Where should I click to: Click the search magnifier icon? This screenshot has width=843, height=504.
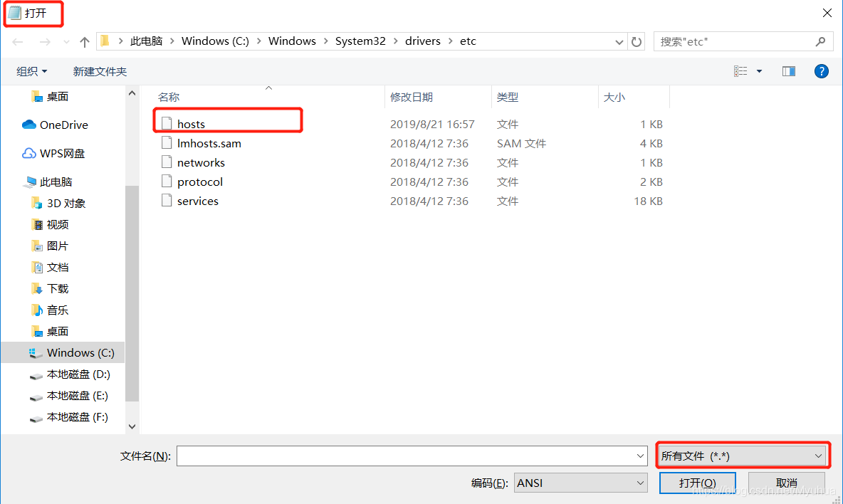820,41
